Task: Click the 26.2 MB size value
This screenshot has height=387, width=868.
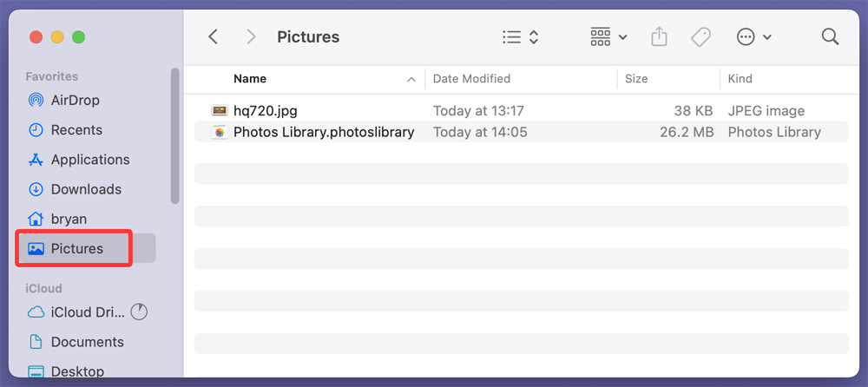Action: pyautogui.click(x=686, y=132)
